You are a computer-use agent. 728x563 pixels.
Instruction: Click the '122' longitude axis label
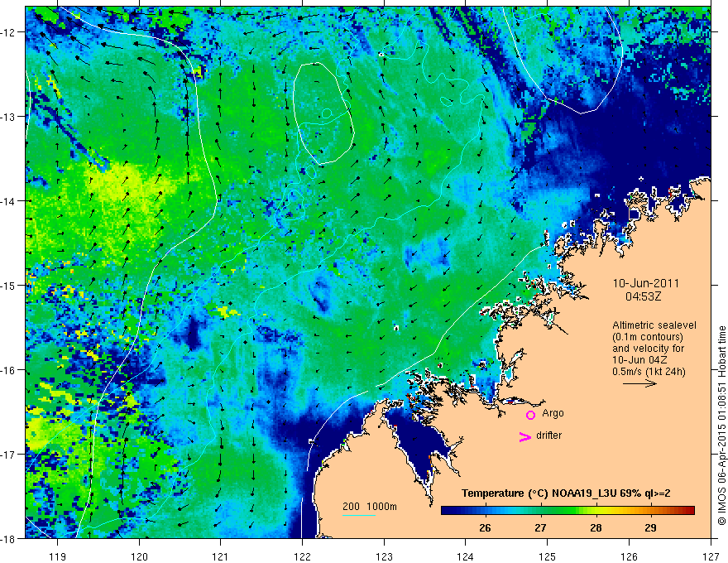point(302,556)
